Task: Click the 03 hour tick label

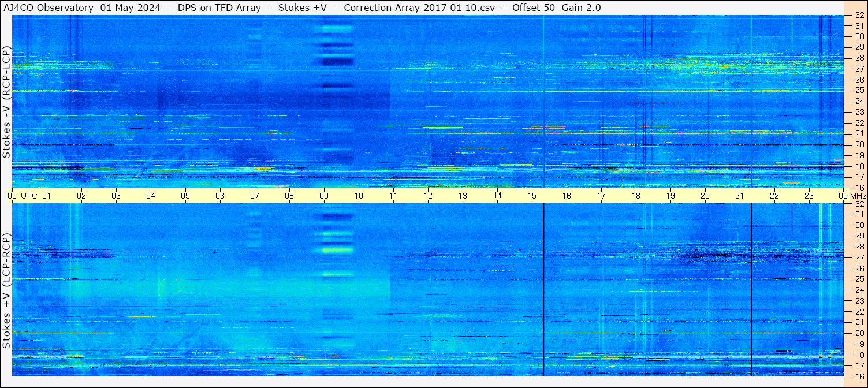Action: point(116,196)
